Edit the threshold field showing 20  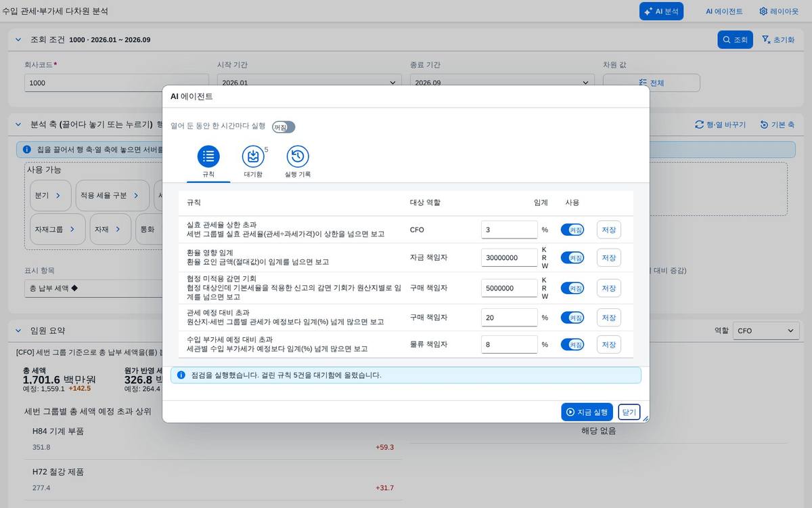point(510,317)
